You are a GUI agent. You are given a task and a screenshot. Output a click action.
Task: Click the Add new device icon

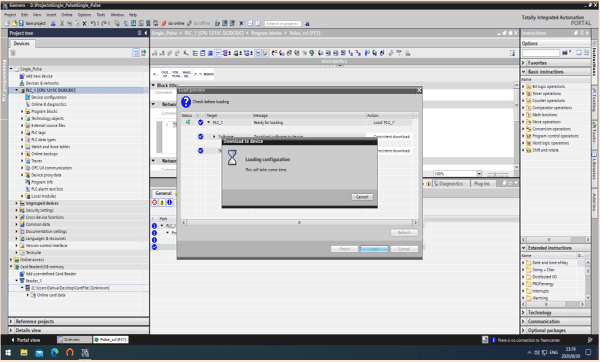click(22, 76)
